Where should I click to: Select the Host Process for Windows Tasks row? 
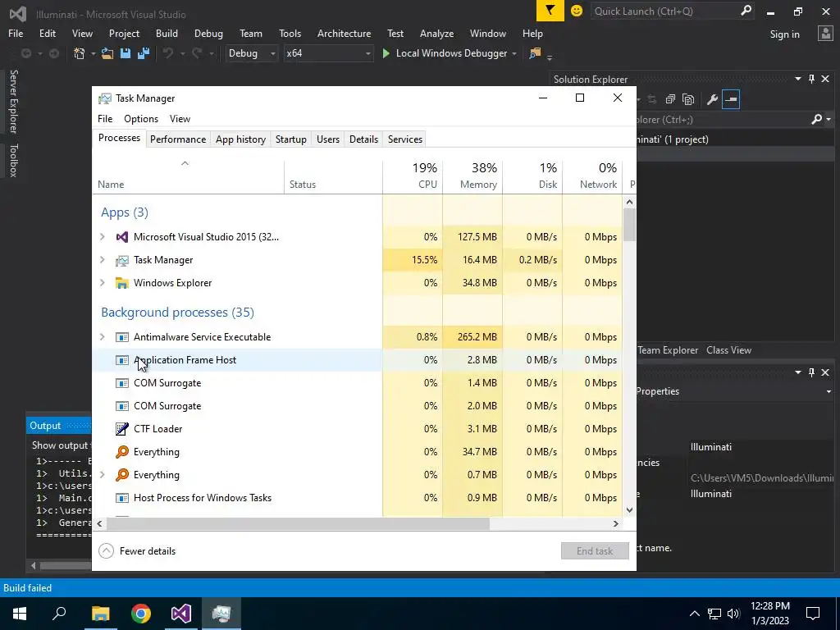click(358, 498)
